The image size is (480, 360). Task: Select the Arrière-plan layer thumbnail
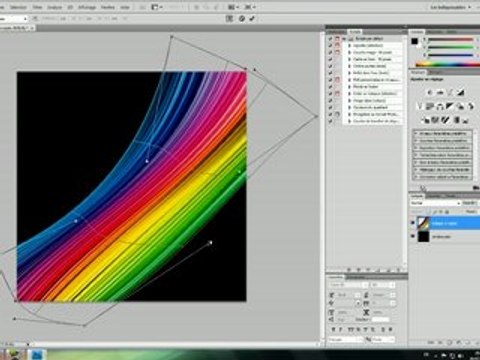(x=424, y=236)
